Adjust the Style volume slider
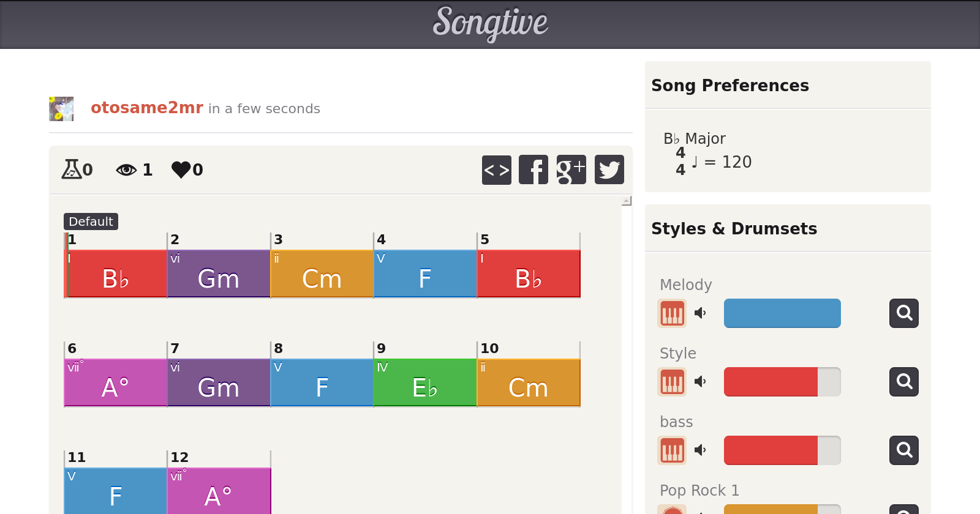Image resolution: width=980 pixels, height=514 pixels. coord(782,382)
